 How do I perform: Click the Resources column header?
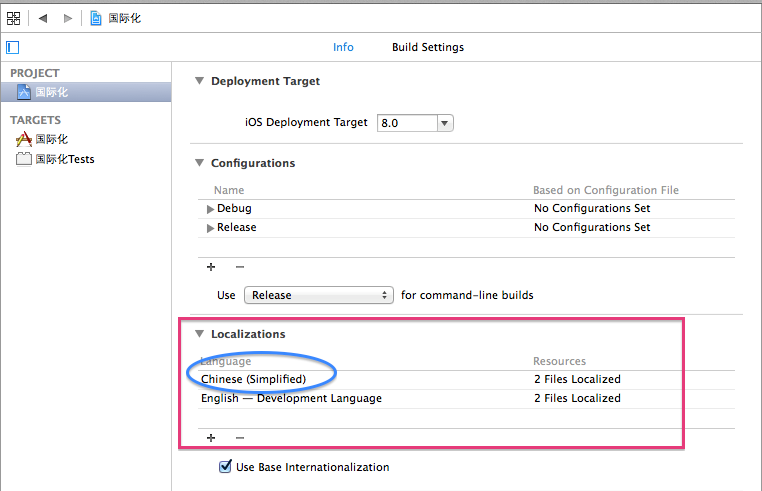[559, 361]
